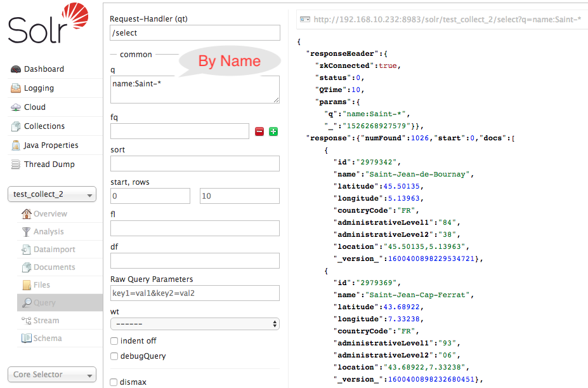
Task: Click the name value "Saint-Jean-Cap-Ferrat"
Action: pos(417,295)
